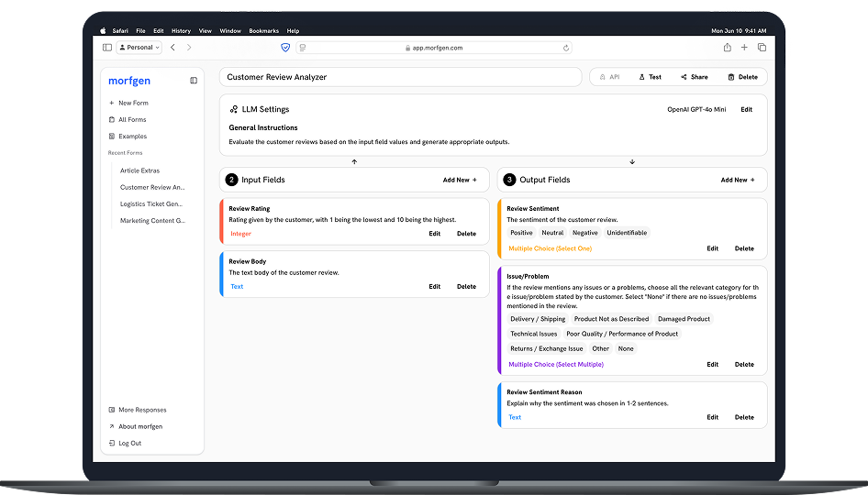Edit the Review Rating field
This screenshot has height=495, width=868.
coord(435,234)
